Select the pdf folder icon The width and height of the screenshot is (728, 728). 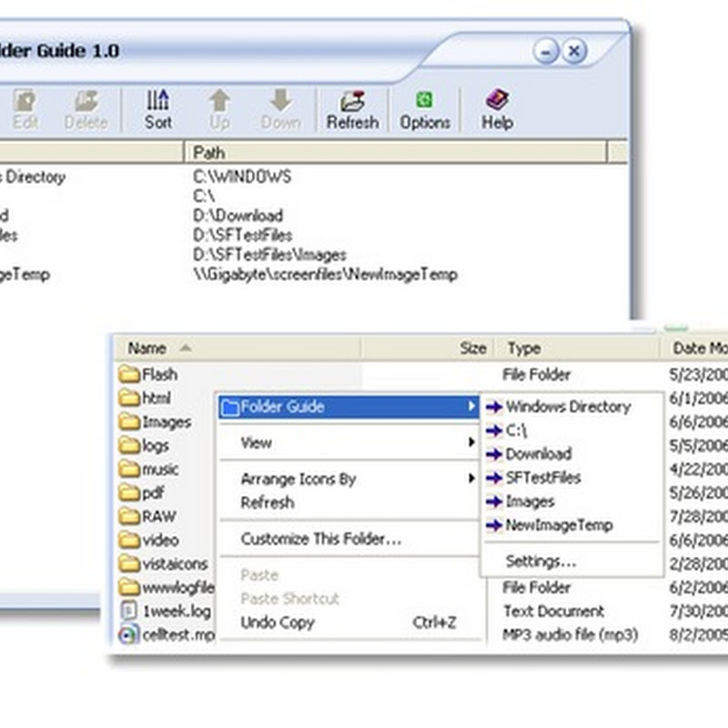coord(129,492)
